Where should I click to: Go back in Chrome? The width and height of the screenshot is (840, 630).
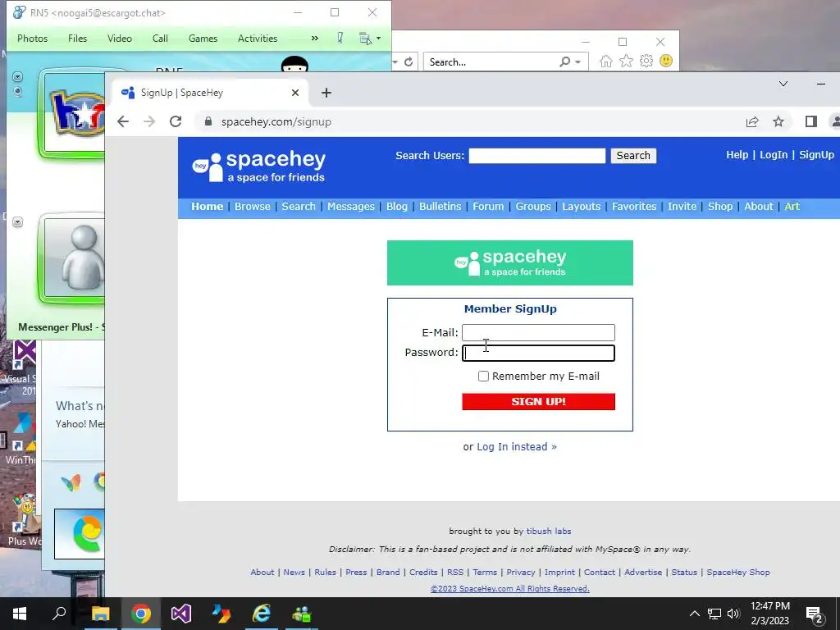pyautogui.click(x=123, y=121)
